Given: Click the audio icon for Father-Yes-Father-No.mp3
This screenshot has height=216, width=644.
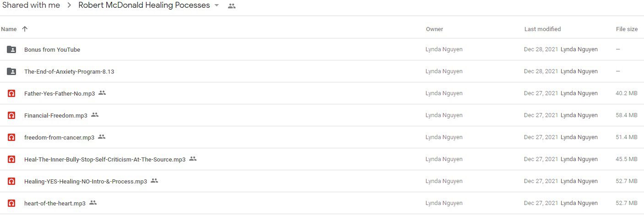Looking at the screenshot, I should click(x=11, y=93).
